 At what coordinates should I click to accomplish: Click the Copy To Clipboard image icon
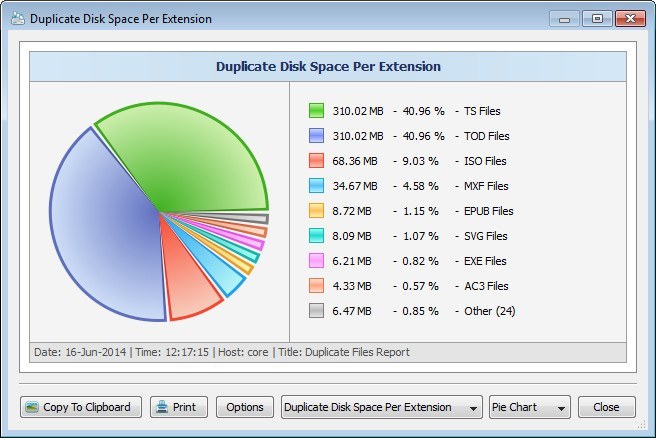[32, 407]
